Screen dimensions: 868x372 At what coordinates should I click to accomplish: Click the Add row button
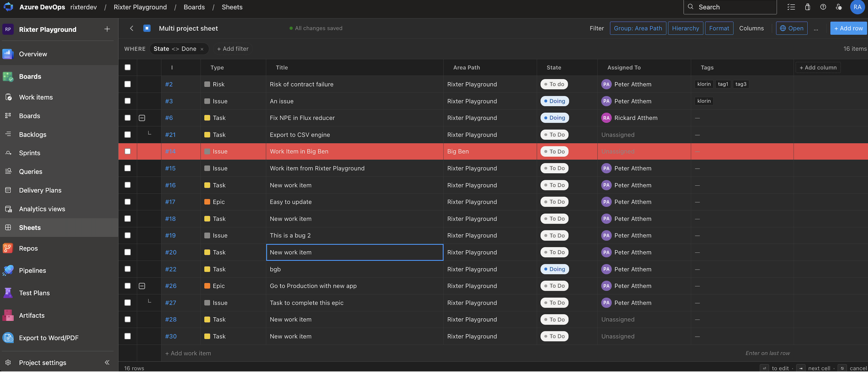pyautogui.click(x=848, y=28)
